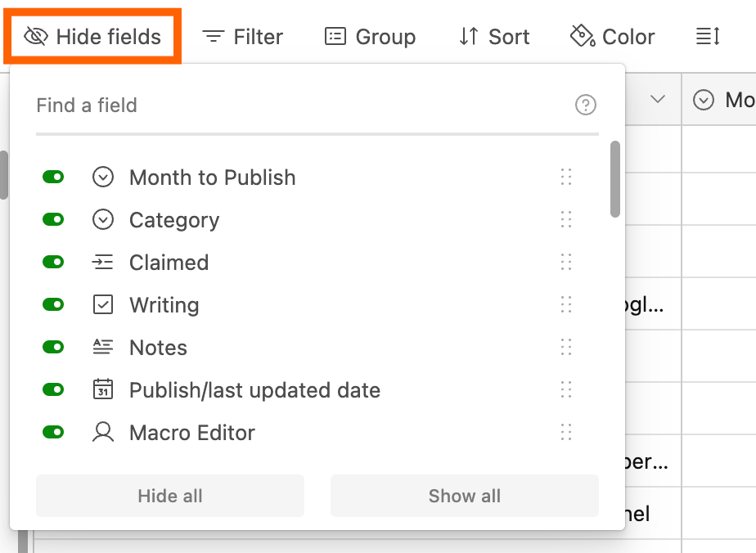
Task: Open the column header dropdown chevron
Action: [657, 100]
